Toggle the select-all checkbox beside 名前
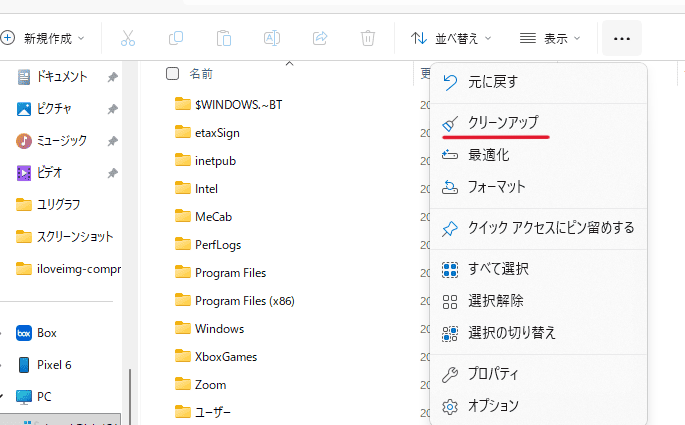Image resolution: width=685 pixels, height=425 pixels. click(173, 73)
